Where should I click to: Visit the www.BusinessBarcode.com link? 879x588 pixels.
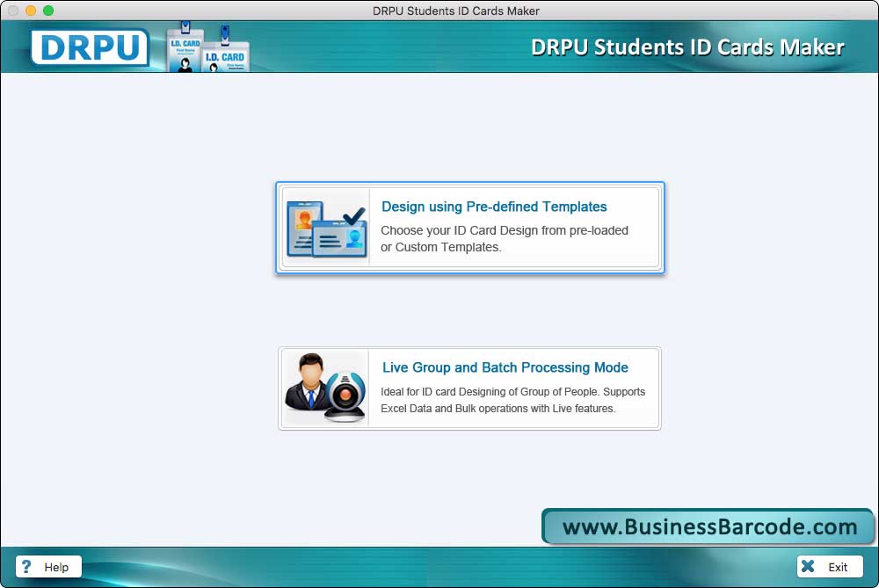coord(708,526)
